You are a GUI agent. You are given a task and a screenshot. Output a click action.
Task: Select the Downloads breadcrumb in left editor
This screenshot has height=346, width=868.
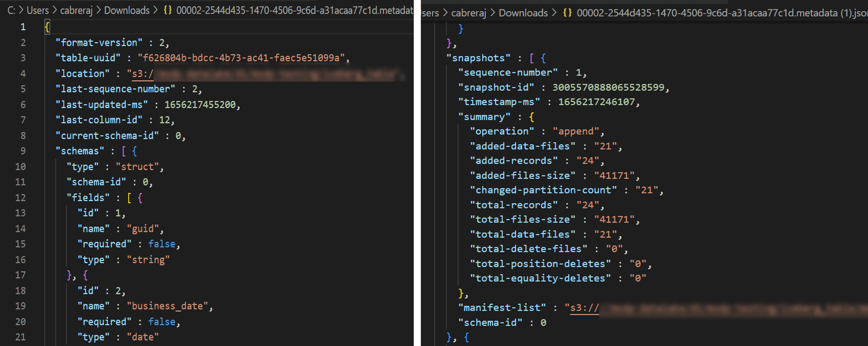point(127,11)
